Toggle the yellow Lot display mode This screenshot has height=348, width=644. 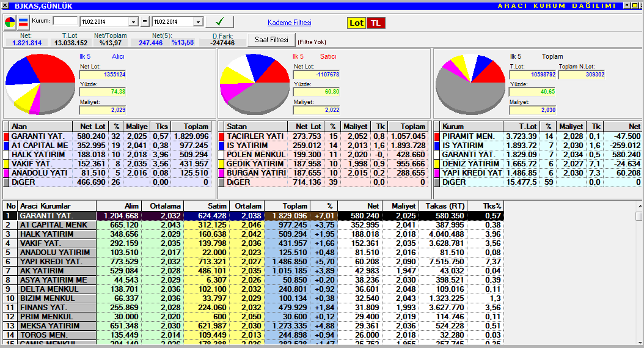coord(356,23)
